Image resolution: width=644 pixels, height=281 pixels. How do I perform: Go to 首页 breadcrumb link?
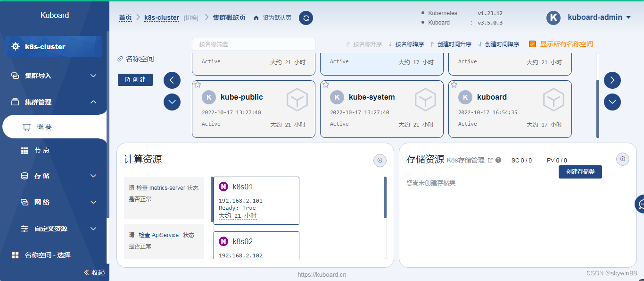click(x=125, y=17)
